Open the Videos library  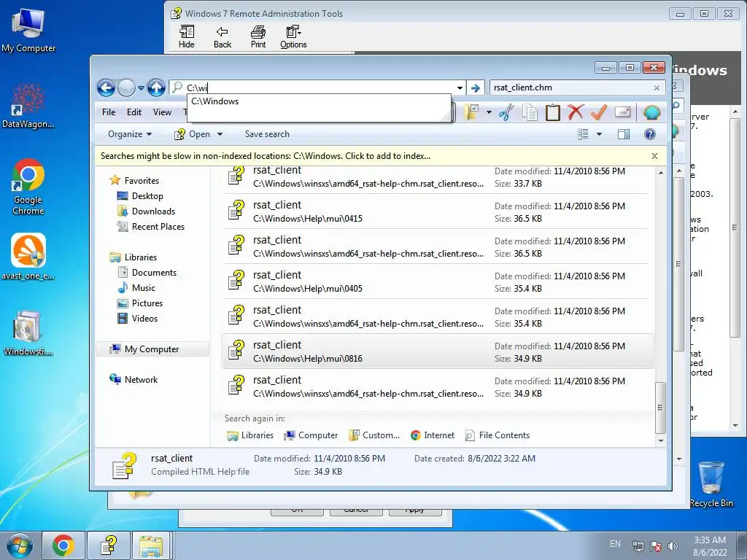point(144,318)
